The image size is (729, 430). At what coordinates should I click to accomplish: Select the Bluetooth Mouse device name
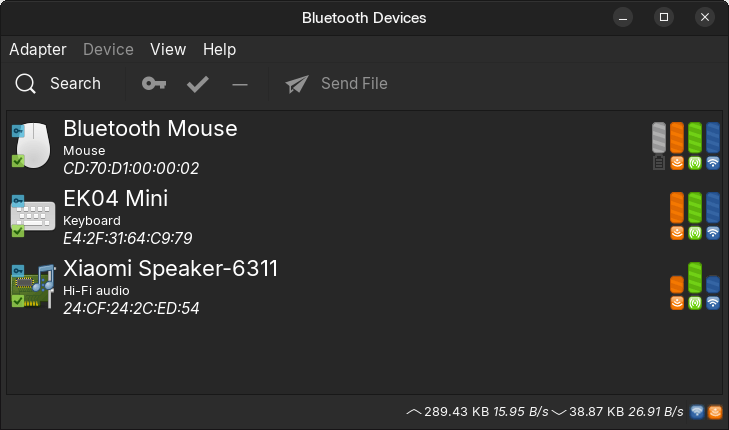pyautogui.click(x=150, y=128)
